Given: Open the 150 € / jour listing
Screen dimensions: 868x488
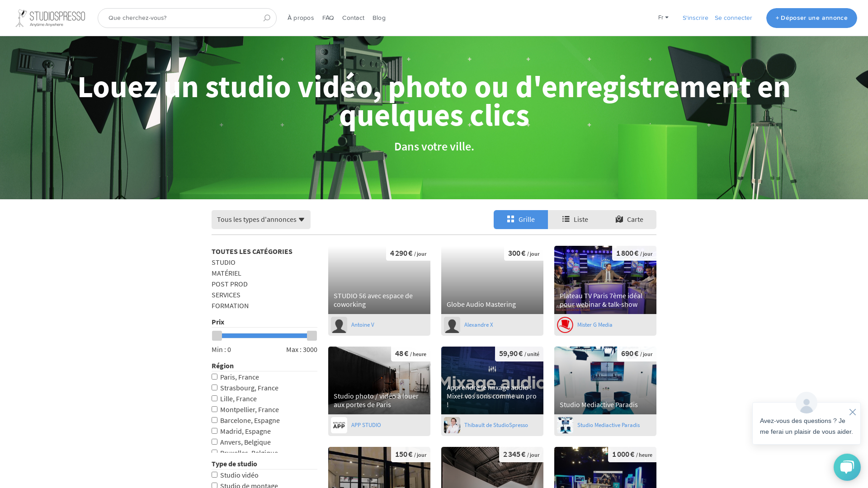Looking at the screenshot, I should coord(379,468).
